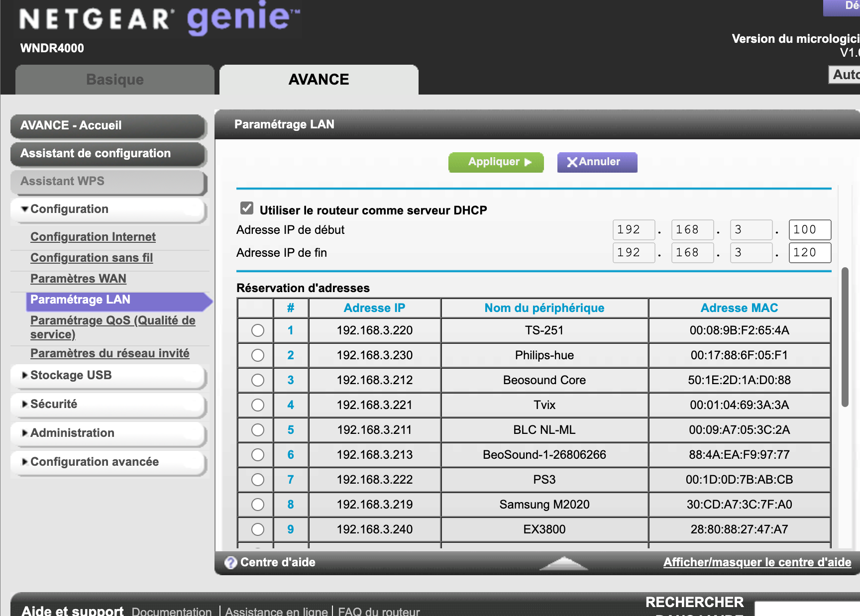Screen dimensions: 860x616
Task: Expand the Configuration avancée section
Action: [x=108, y=462]
